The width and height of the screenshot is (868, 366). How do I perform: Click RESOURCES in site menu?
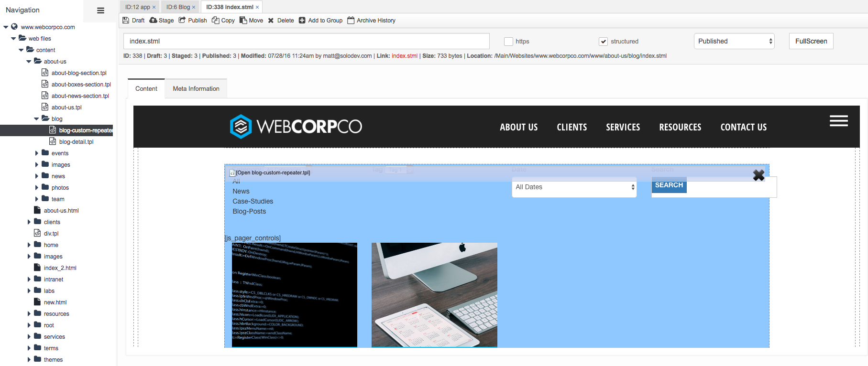pyautogui.click(x=680, y=127)
